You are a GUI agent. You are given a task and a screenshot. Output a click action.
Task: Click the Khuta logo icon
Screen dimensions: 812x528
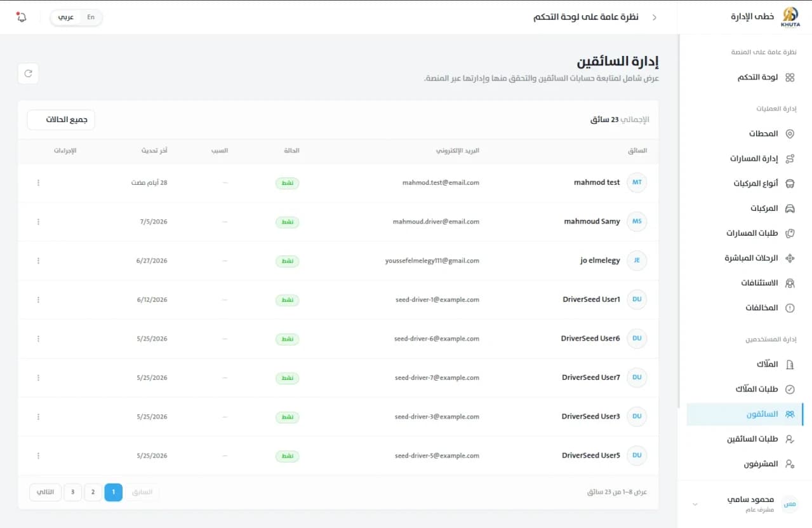coord(790,17)
